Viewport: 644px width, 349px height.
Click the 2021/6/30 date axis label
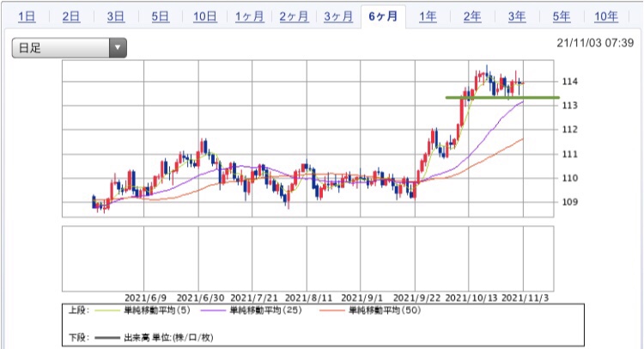tap(200, 298)
